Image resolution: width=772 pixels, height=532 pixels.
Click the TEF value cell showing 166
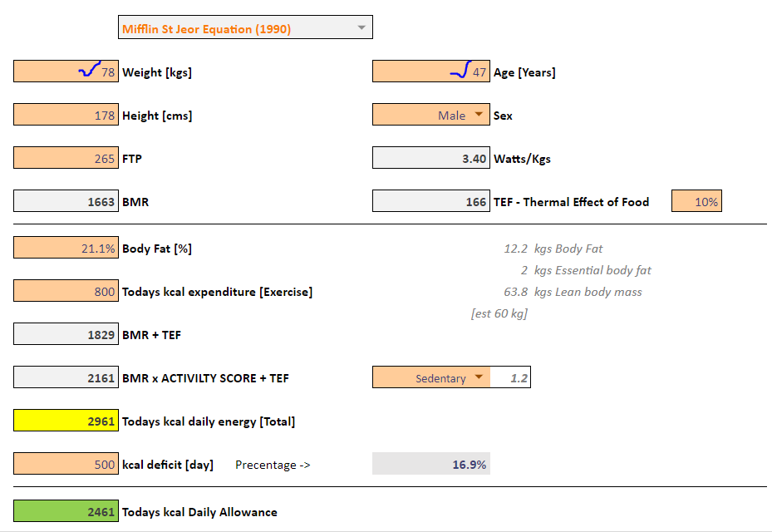430,202
